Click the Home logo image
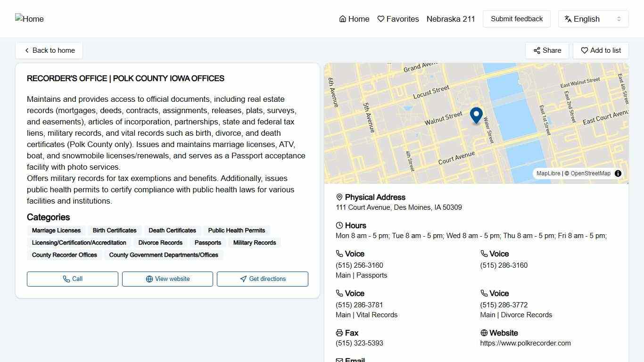This screenshot has height=362, width=644. (29, 19)
